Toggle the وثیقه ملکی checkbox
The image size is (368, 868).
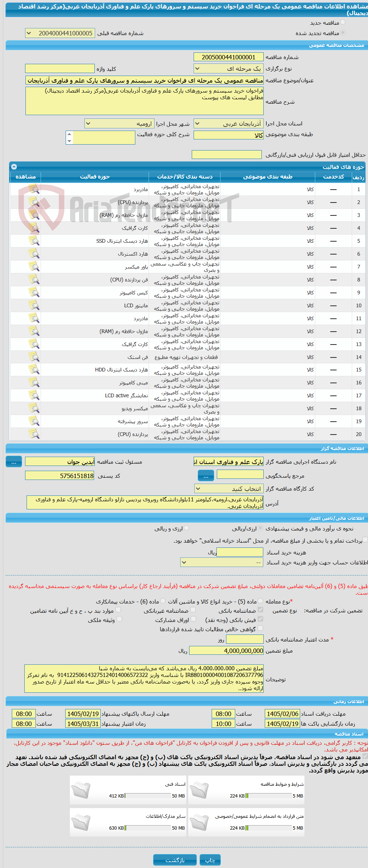[119, 619]
